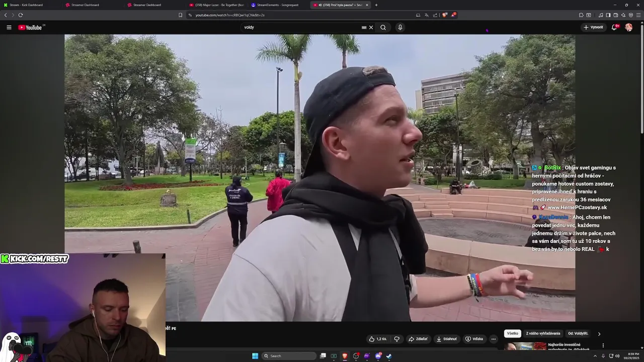Open the clock showing 8:59 PM
Image resolution: width=644 pixels, height=362 pixels.
632,356
